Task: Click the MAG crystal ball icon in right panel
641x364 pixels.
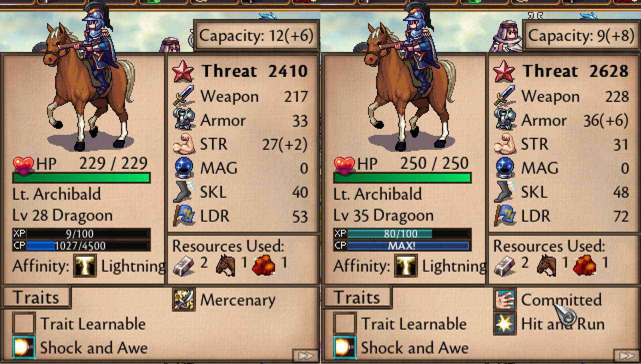Action: coord(504,168)
